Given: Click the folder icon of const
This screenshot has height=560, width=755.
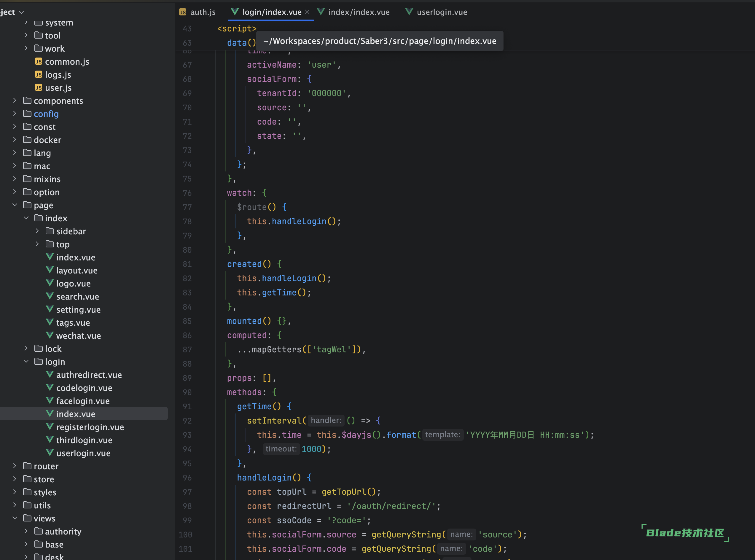Looking at the screenshot, I should [27, 126].
